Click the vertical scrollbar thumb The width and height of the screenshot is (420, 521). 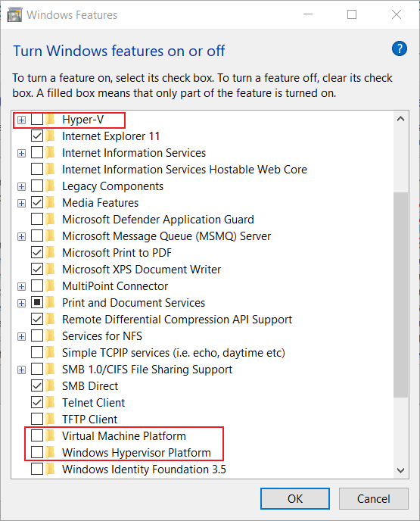tap(401, 295)
